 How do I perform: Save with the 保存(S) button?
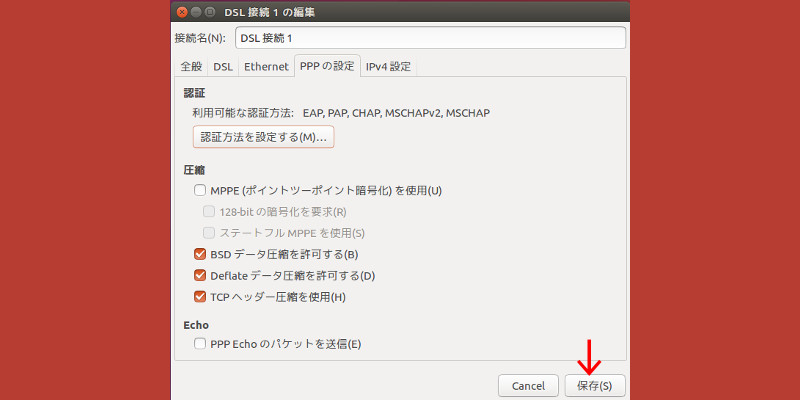click(595, 386)
